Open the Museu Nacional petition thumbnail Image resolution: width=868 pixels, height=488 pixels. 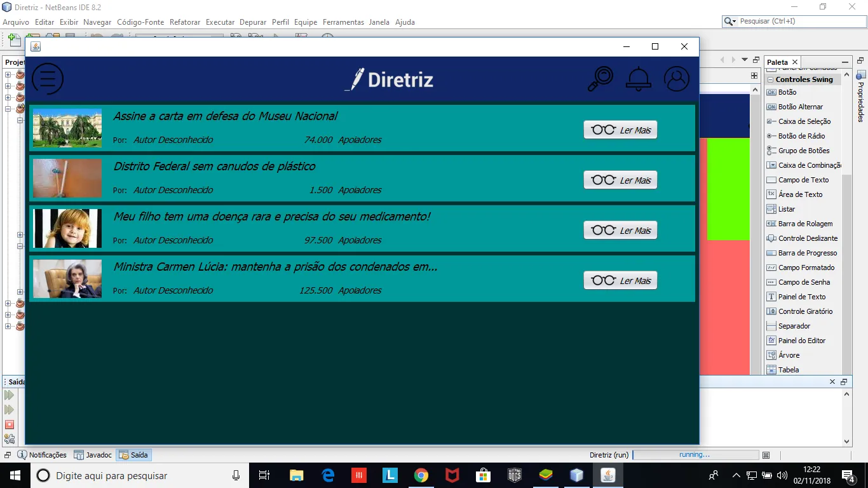click(67, 128)
